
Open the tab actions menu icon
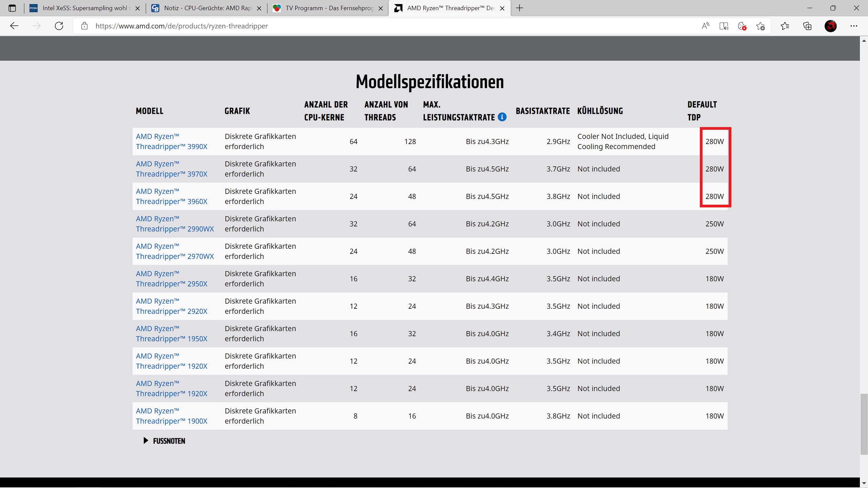tap(12, 8)
